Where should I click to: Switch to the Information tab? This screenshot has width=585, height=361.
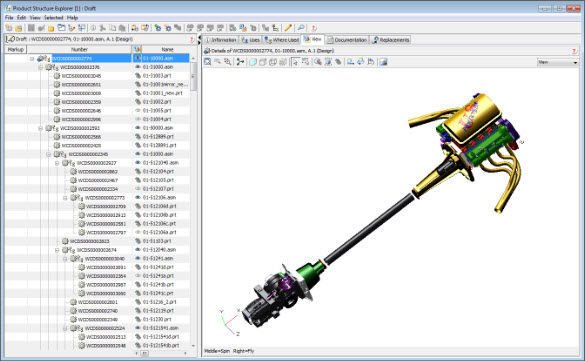click(x=221, y=40)
